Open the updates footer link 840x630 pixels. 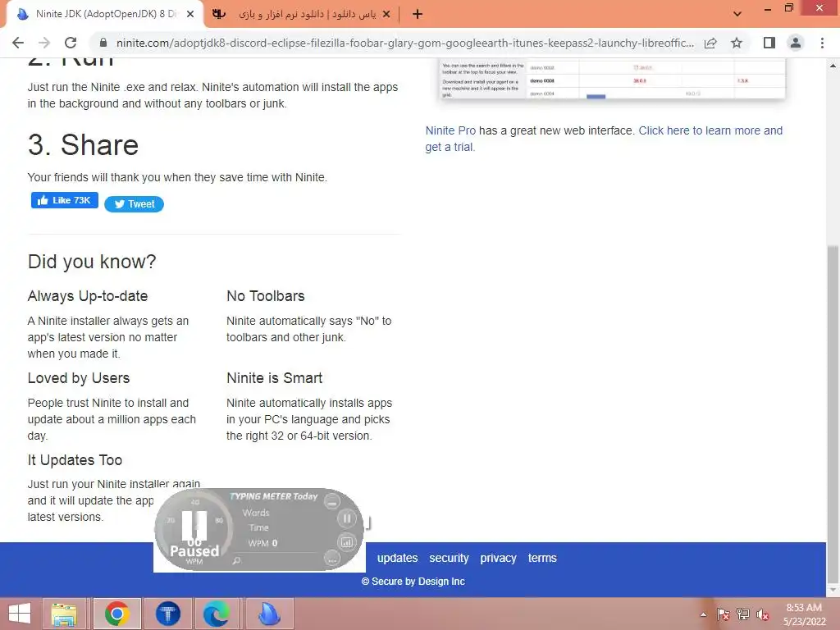(x=397, y=558)
